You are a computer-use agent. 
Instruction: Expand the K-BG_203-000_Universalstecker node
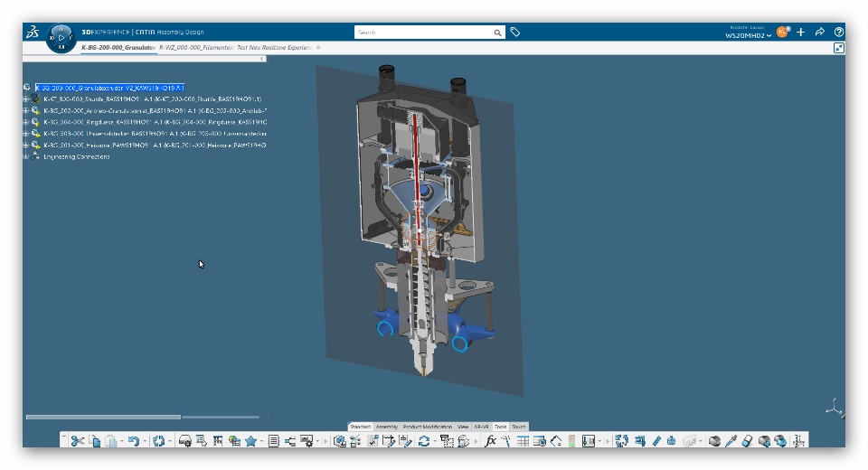tap(26, 134)
